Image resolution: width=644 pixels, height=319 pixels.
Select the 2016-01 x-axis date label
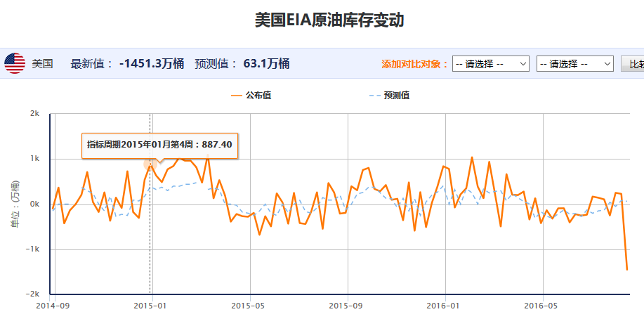444,306
